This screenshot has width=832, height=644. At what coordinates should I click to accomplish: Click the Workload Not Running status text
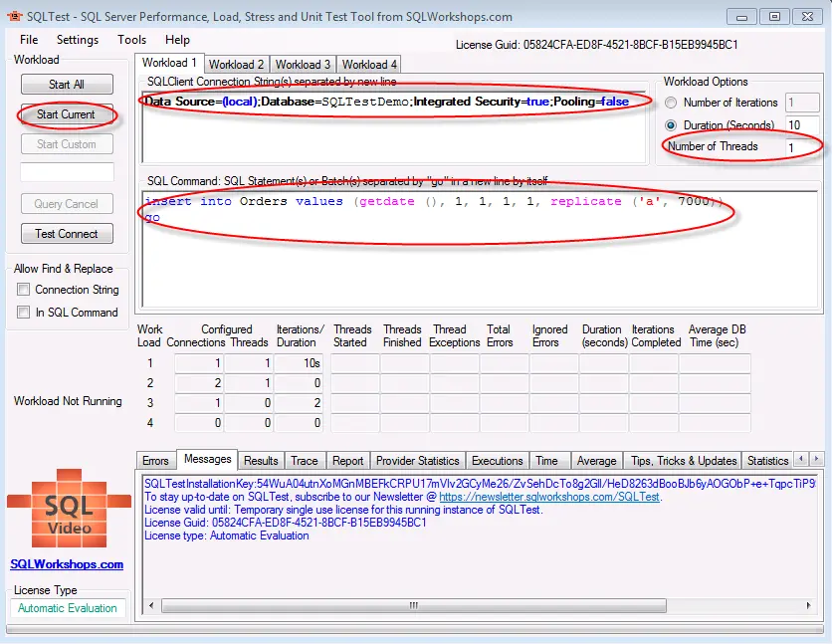(68, 401)
